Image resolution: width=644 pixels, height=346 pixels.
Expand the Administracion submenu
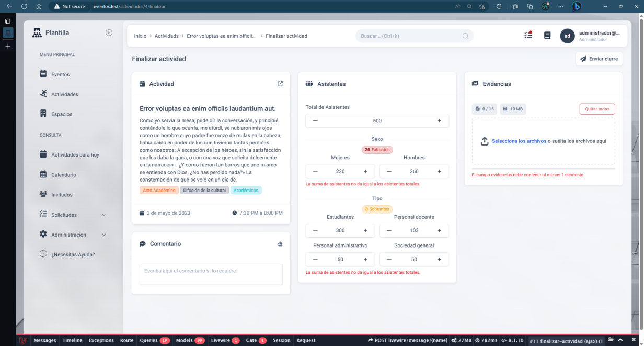pyautogui.click(x=103, y=235)
